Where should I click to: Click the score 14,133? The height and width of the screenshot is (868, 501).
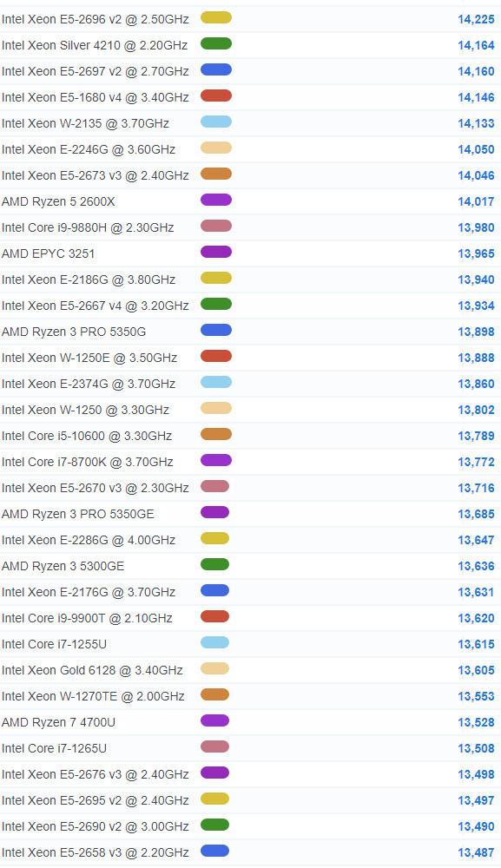(x=476, y=123)
